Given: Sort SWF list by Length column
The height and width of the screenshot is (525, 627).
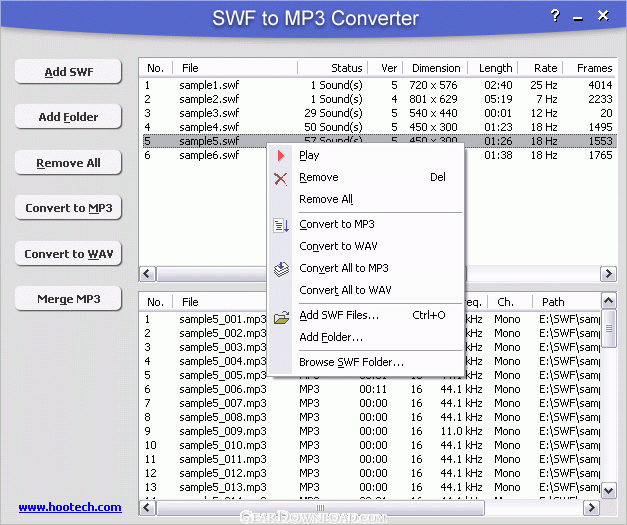Looking at the screenshot, I should (493, 68).
